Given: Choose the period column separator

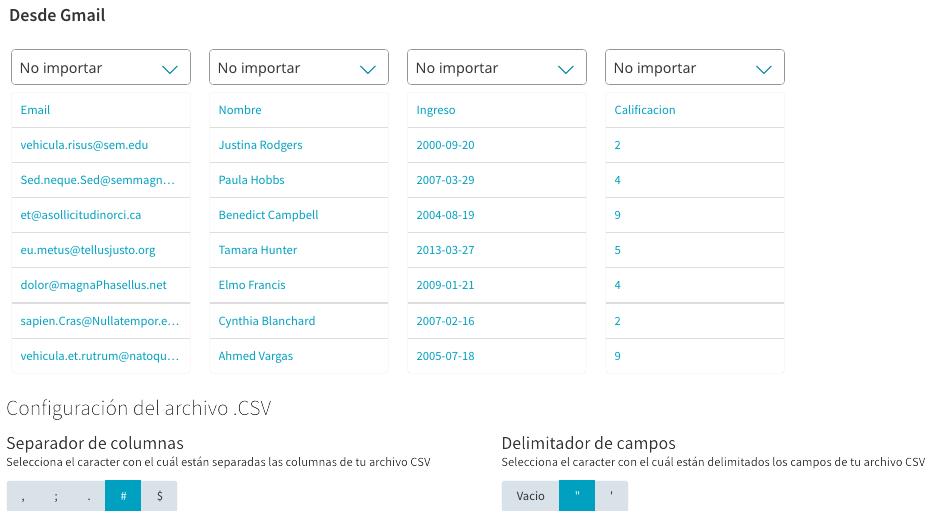Looking at the screenshot, I should coord(89,496).
